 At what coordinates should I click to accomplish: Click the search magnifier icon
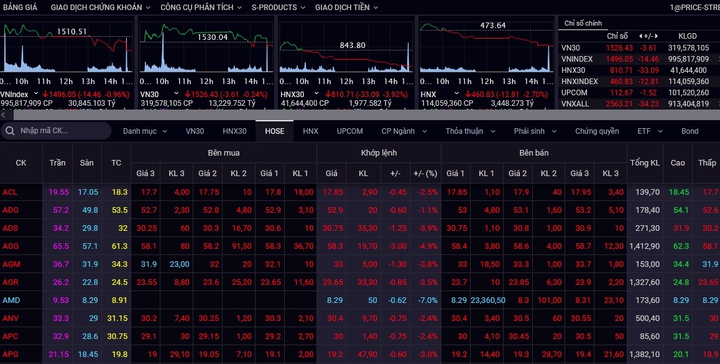10,131
